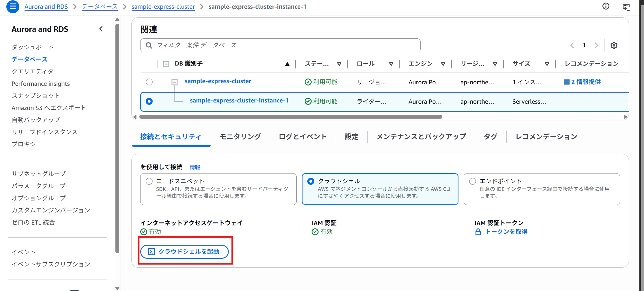Go to previous page of related table
Image resolution: width=644 pixels, height=291 pixels.
pos(572,45)
